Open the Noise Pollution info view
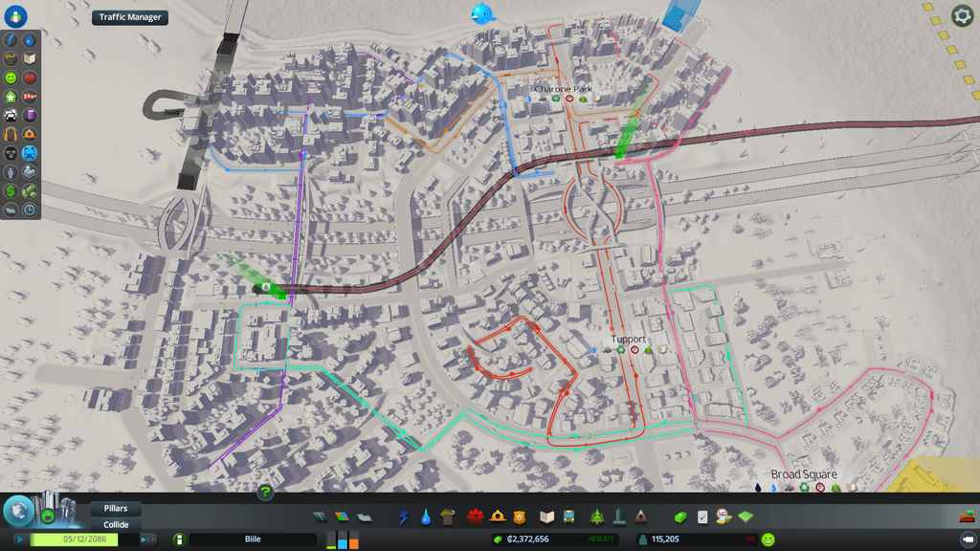980x551 pixels. pos(11,134)
